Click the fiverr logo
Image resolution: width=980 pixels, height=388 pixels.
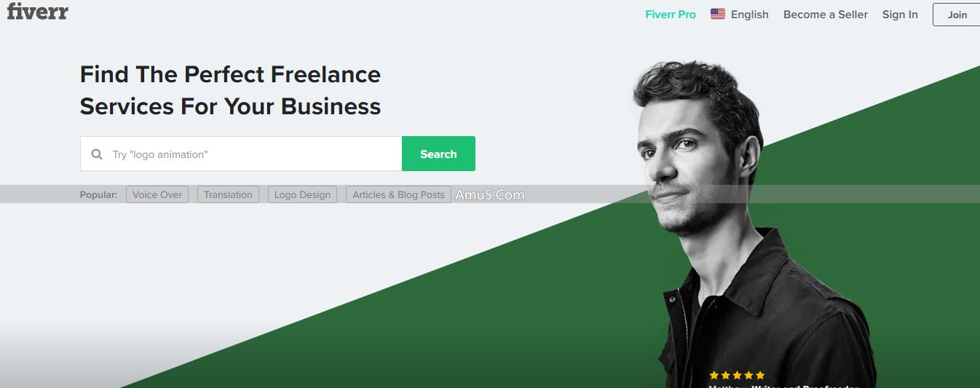[37, 10]
